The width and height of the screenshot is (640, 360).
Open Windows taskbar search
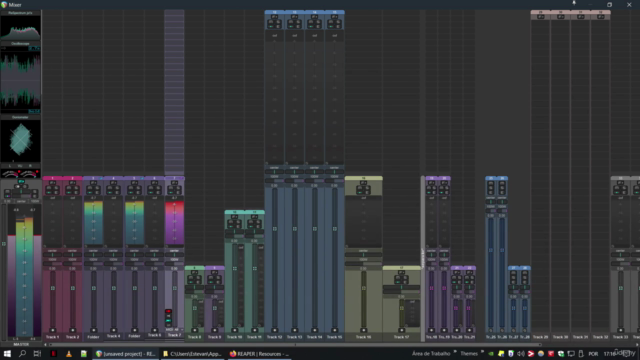(x=22, y=354)
